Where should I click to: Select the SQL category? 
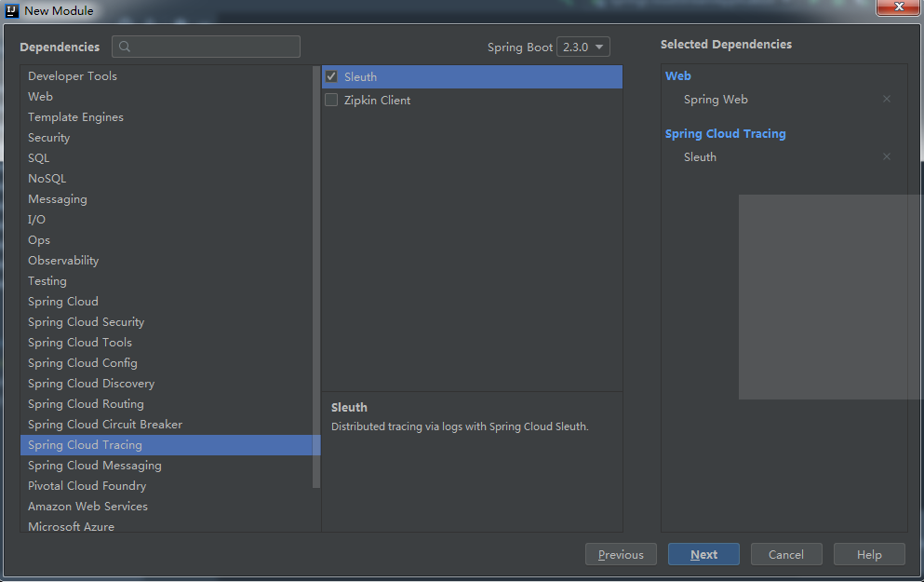click(x=167, y=158)
